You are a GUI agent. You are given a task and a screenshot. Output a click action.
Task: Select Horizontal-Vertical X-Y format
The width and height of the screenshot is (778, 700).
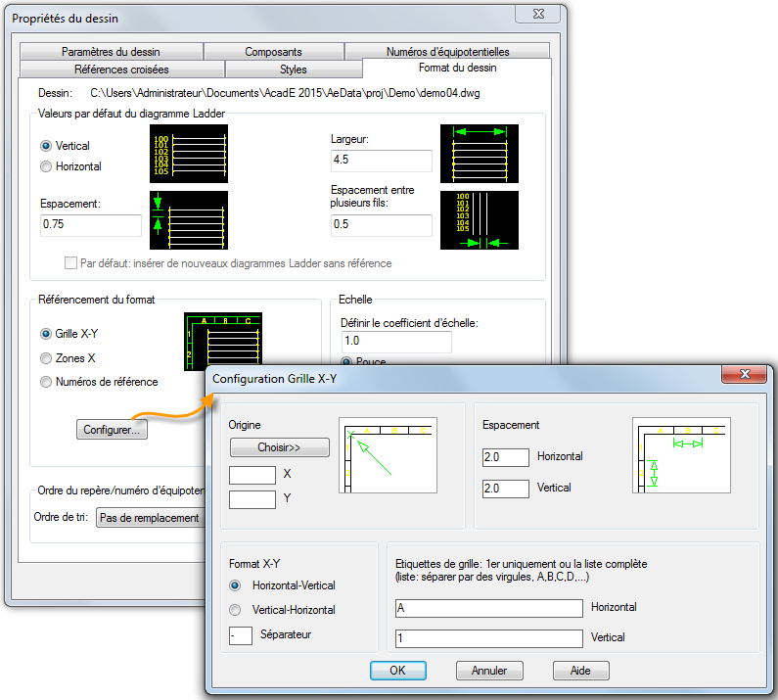(x=235, y=585)
